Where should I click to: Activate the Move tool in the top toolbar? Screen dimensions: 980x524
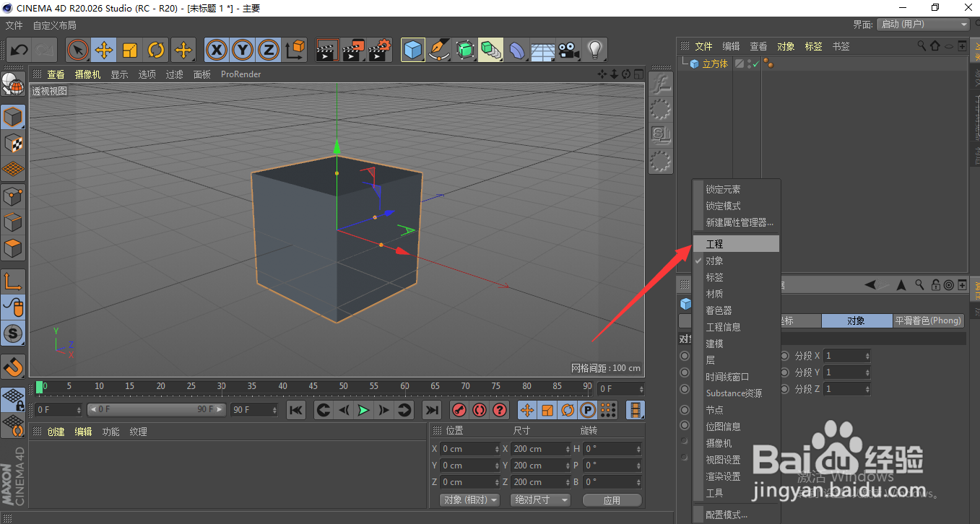point(104,50)
